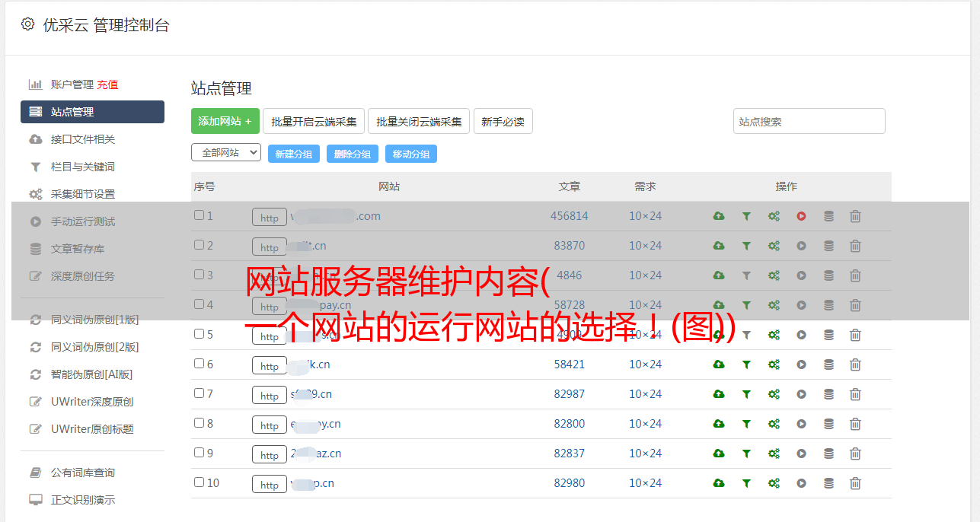The height and width of the screenshot is (522, 980).
Task: Click the play icon in row 10
Action: click(x=801, y=483)
